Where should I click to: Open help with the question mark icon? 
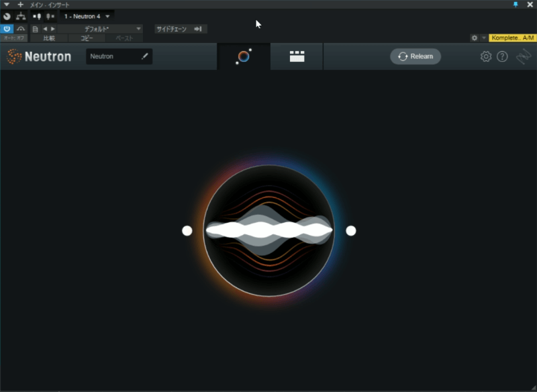pyautogui.click(x=502, y=56)
